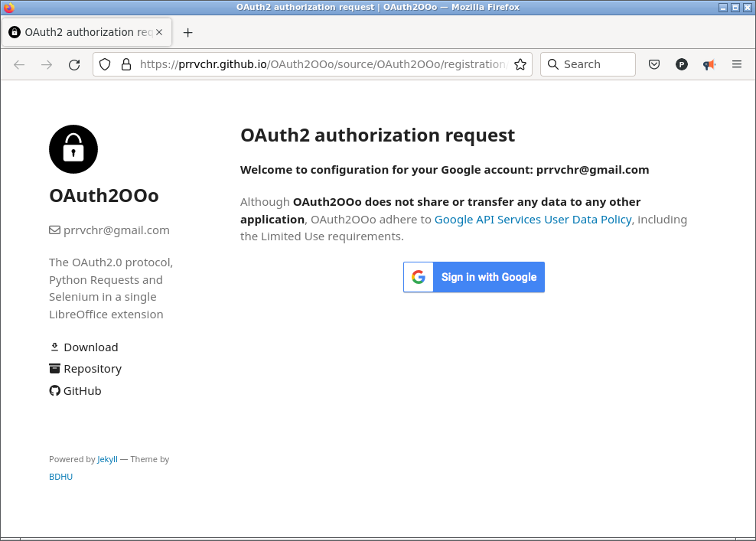Open the tracking protection shield icon
This screenshot has width=756, height=541.
pyautogui.click(x=105, y=64)
